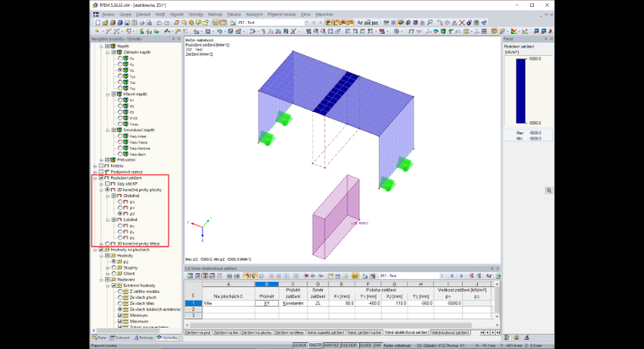Click the RFEM application logo in menu bar
644x349 pixels.
coord(96,14)
